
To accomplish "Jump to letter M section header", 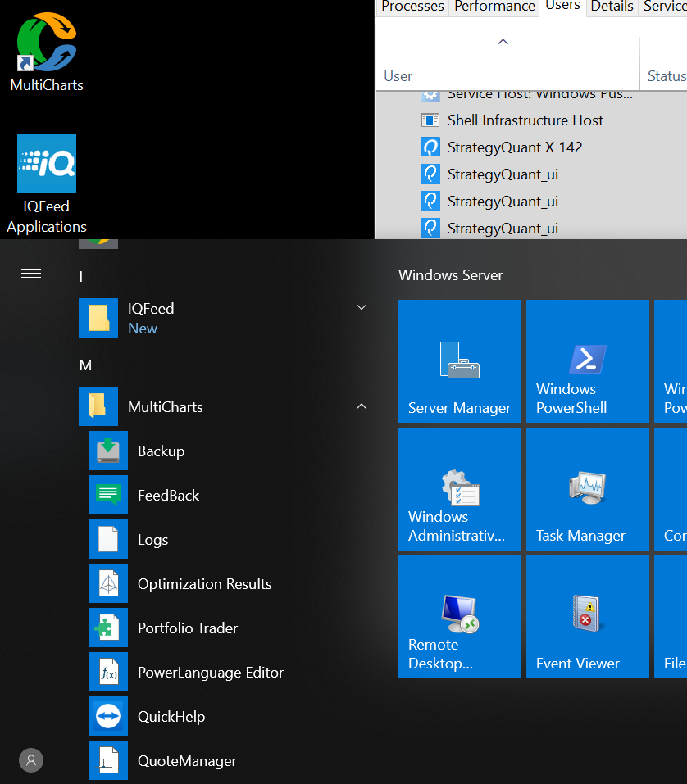I will [85, 365].
